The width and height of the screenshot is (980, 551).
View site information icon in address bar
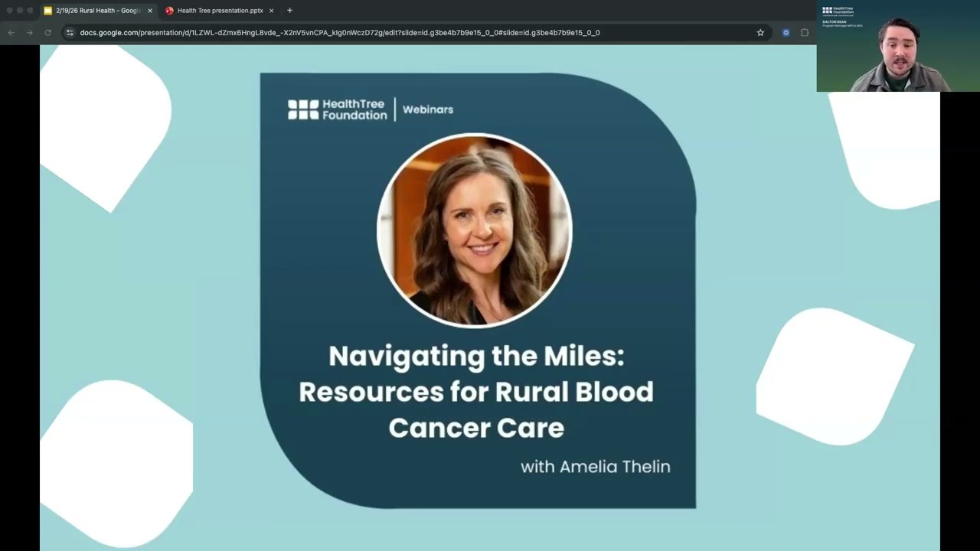click(x=70, y=33)
